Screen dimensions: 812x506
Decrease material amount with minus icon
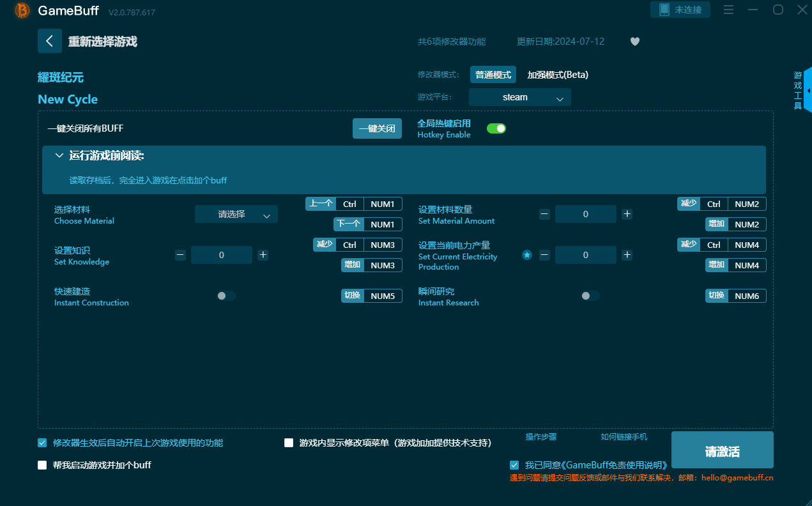click(x=544, y=215)
